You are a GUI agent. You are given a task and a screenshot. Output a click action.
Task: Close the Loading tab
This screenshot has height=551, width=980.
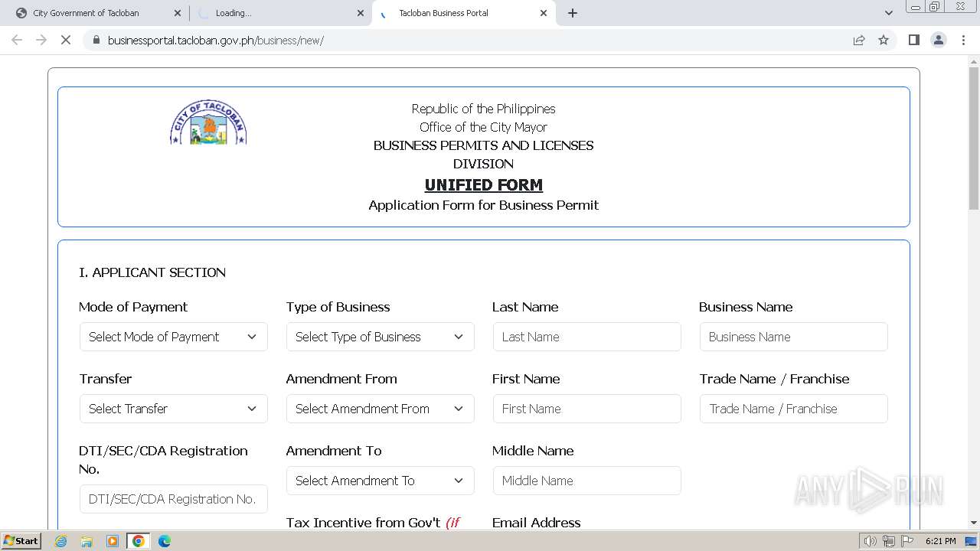point(361,13)
